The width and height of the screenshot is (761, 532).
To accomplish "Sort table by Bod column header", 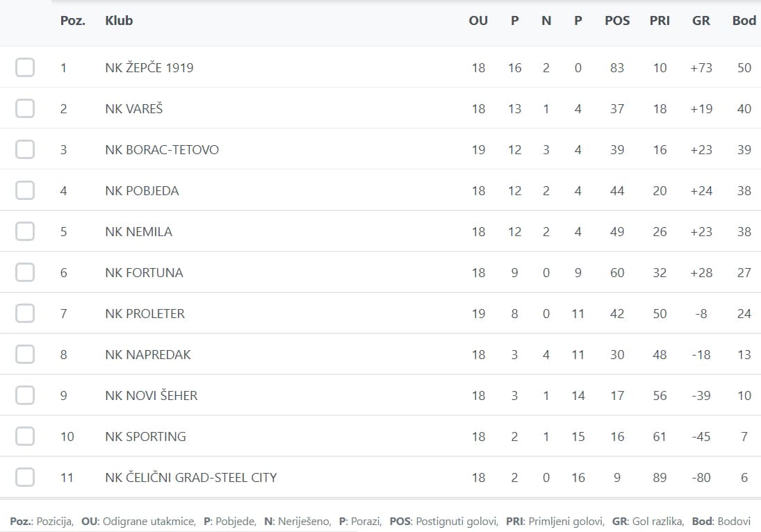I will [x=744, y=20].
